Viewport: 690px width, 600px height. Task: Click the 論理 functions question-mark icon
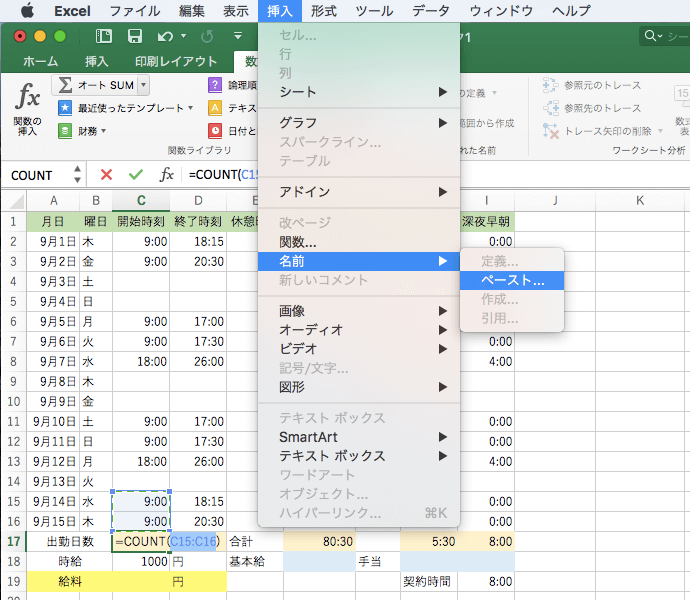[215, 85]
